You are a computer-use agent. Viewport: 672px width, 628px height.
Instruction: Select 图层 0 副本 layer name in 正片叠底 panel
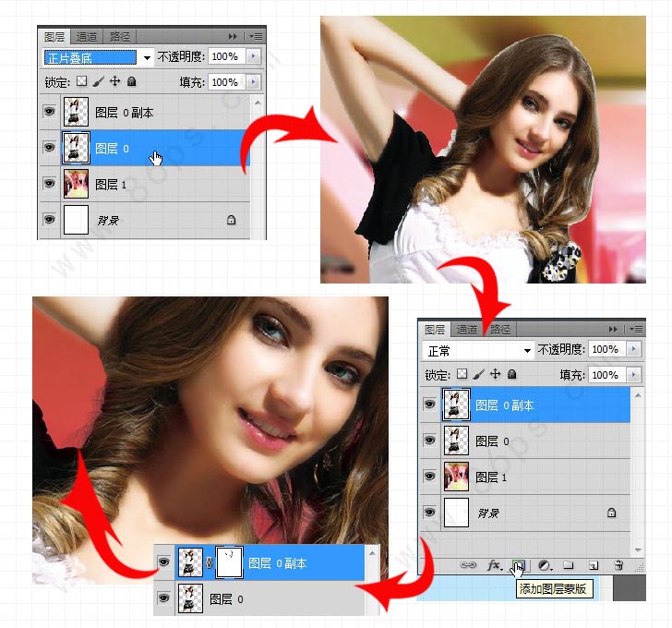(x=125, y=113)
